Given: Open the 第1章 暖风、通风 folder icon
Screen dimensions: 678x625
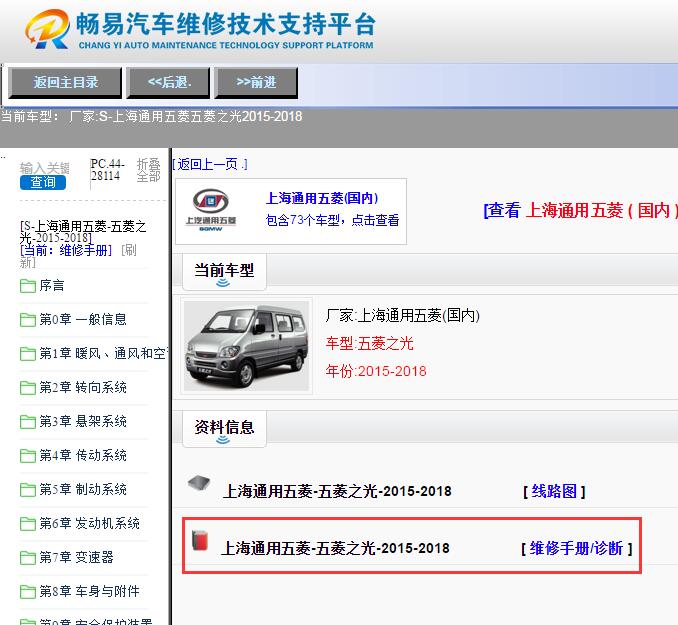Looking at the screenshot, I should coord(28,354).
